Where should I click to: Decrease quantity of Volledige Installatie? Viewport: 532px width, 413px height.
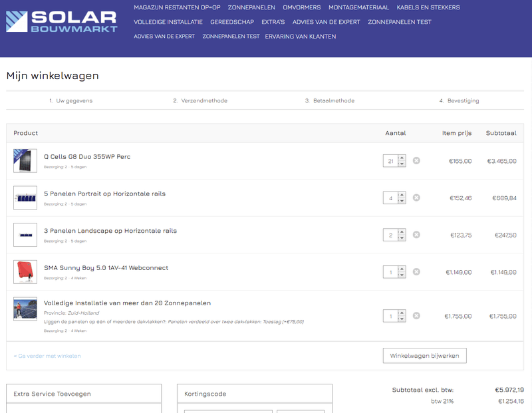[x=402, y=319]
